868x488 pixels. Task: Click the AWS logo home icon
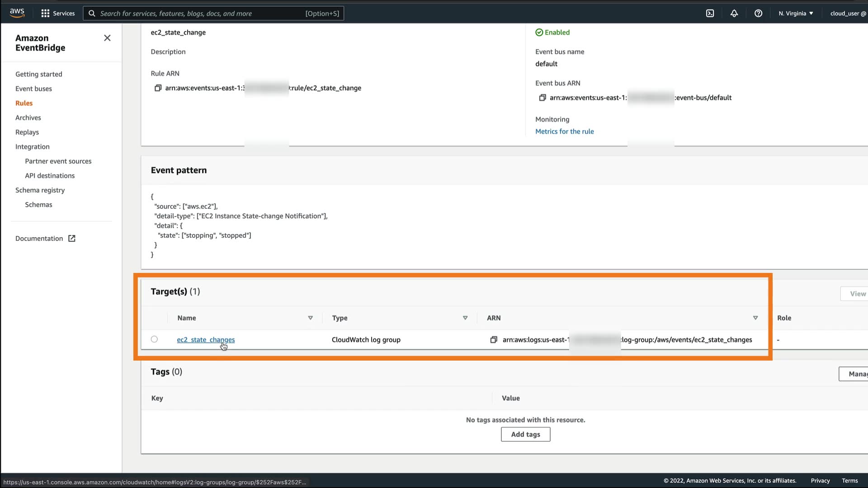point(17,13)
